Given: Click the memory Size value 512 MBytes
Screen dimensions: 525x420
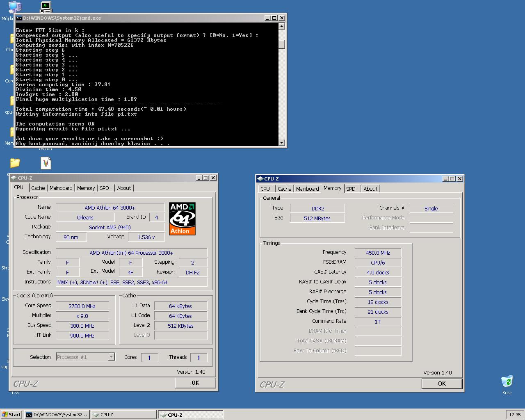Looking at the screenshot, I should click(317, 218).
